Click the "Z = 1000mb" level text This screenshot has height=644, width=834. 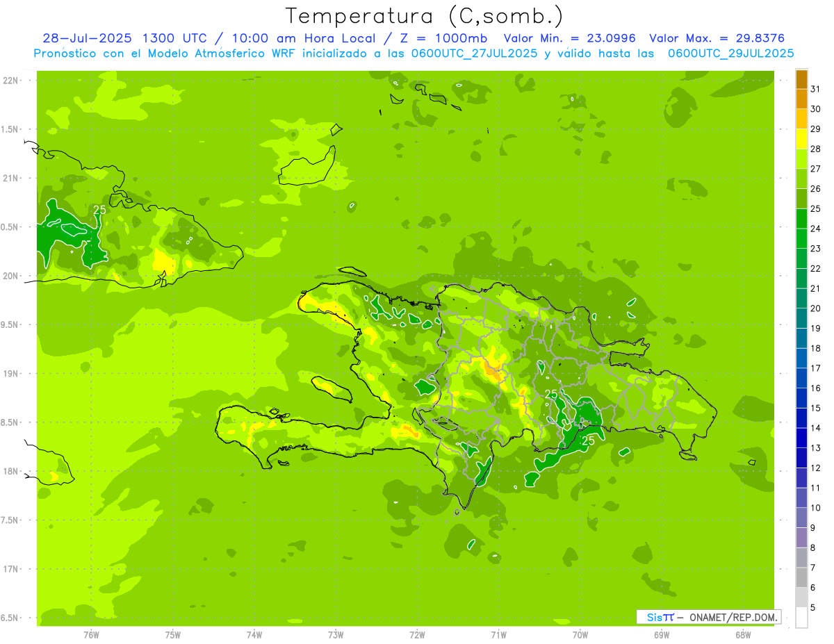click(x=444, y=38)
